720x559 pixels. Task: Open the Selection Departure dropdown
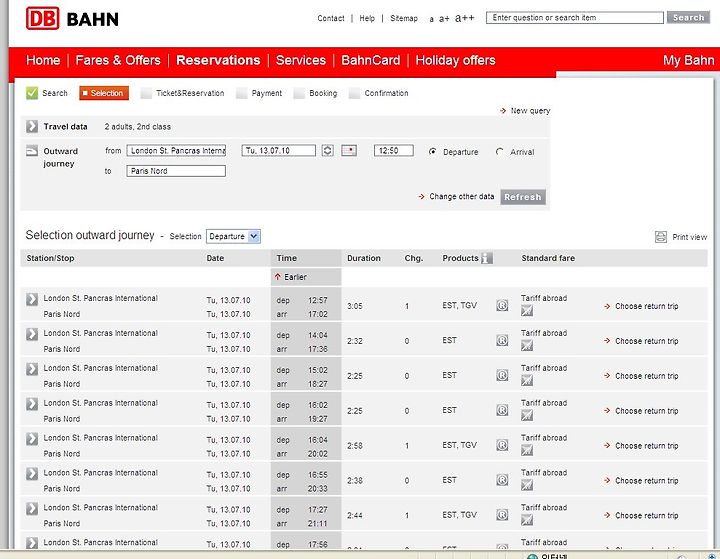pos(233,236)
